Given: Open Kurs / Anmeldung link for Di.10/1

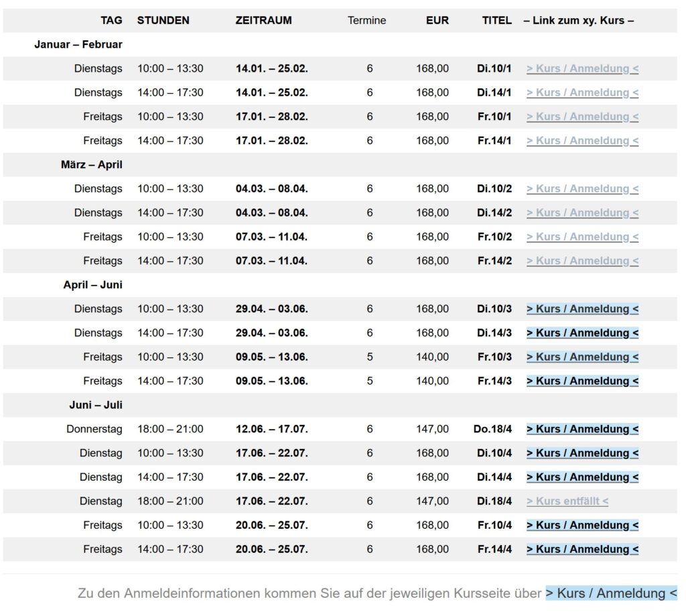Looking at the screenshot, I should [x=582, y=68].
